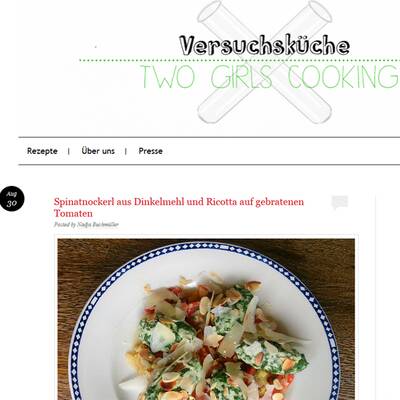Screen dimensions: 400x400
Task: Click the right test tube graphic's top opening
Action: coord(320,11)
